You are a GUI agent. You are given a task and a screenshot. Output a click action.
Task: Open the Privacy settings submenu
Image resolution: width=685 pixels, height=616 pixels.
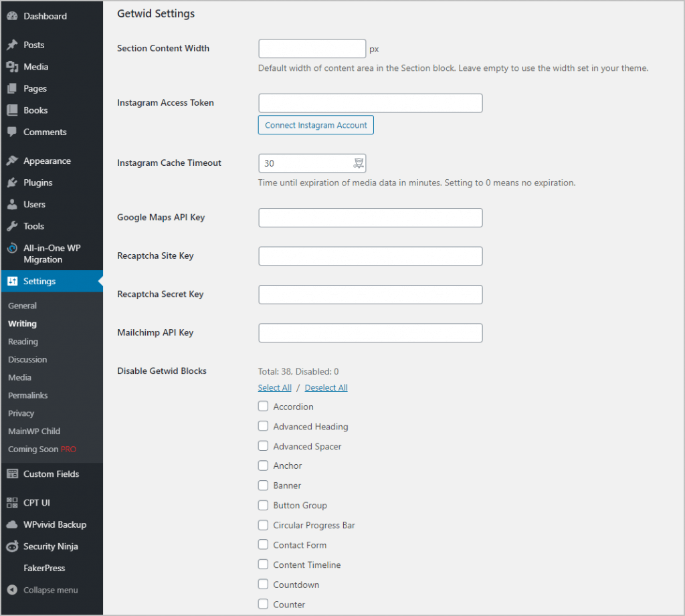[21, 413]
